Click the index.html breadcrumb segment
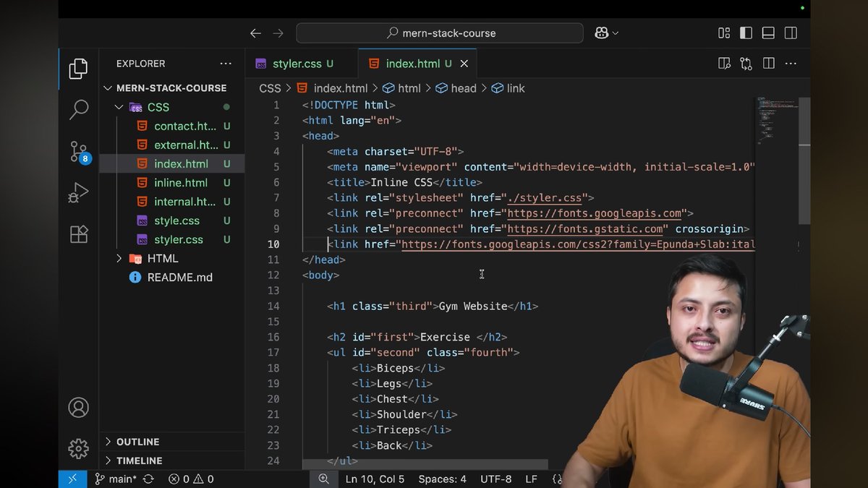The height and width of the screenshot is (488, 868). pos(333,88)
